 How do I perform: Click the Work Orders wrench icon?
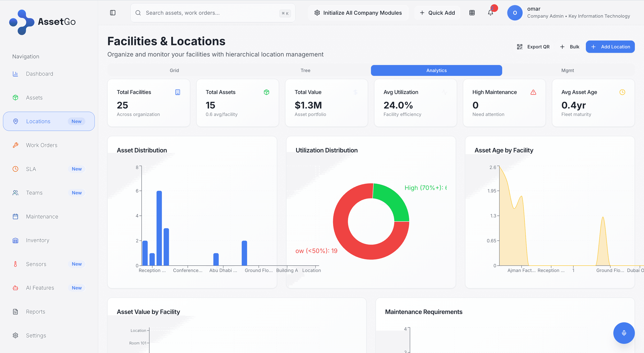[x=16, y=145]
